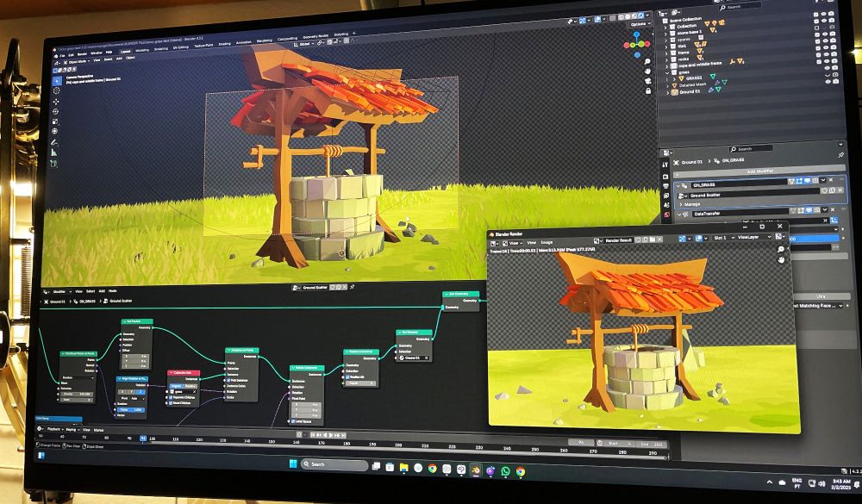Open the Options dropdown in viewport header

(x=639, y=24)
